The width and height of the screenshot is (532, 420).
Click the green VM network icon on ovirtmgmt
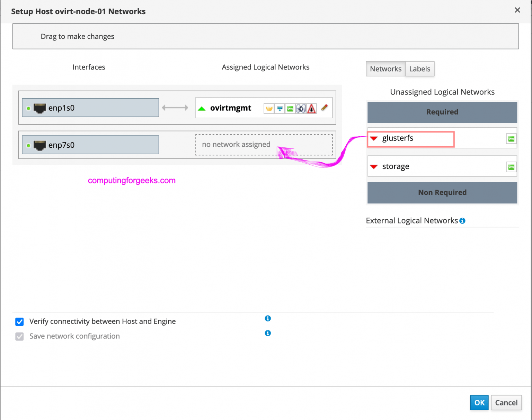[290, 108]
